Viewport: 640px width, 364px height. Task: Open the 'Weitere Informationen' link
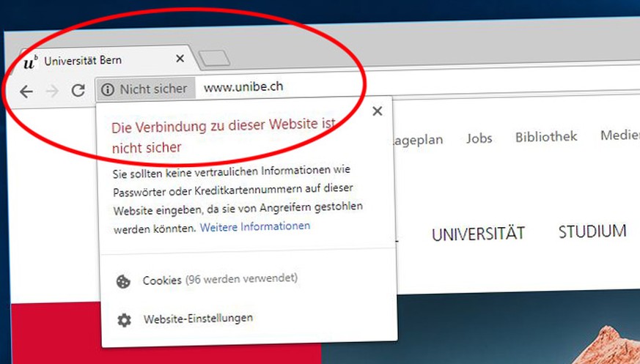[255, 226]
